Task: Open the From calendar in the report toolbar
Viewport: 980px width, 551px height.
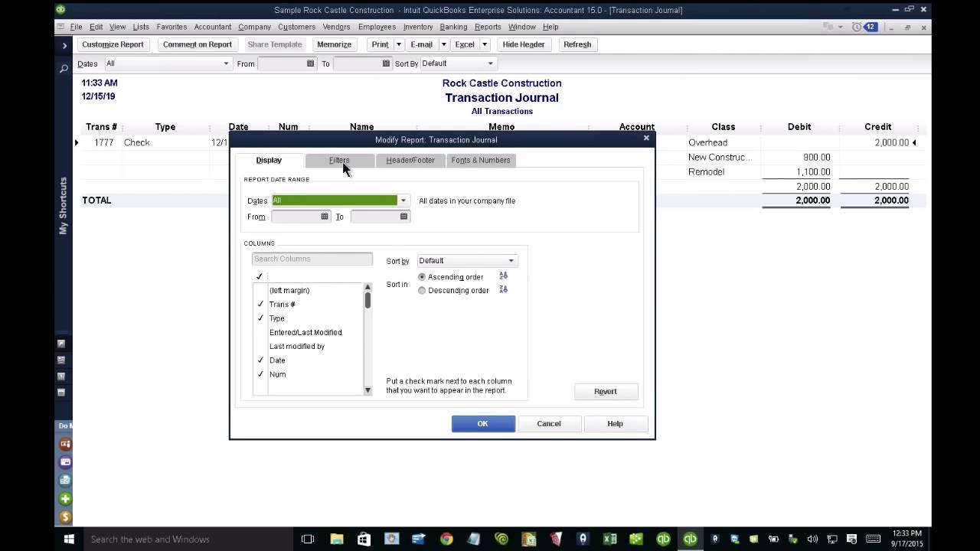Action: (x=310, y=64)
